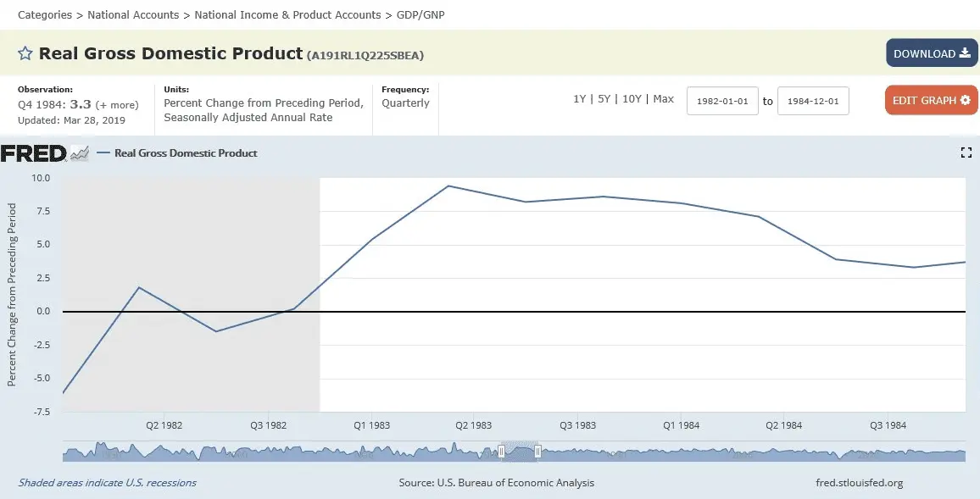The width and height of the screenshot is (980, 499).
Task: Click the Download button
Action: (x=932, y=53)
